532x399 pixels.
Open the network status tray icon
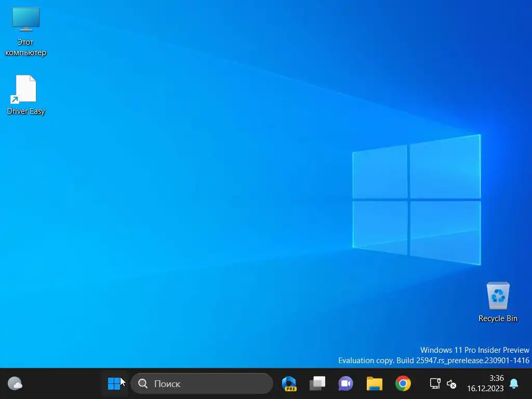point(435,384)
